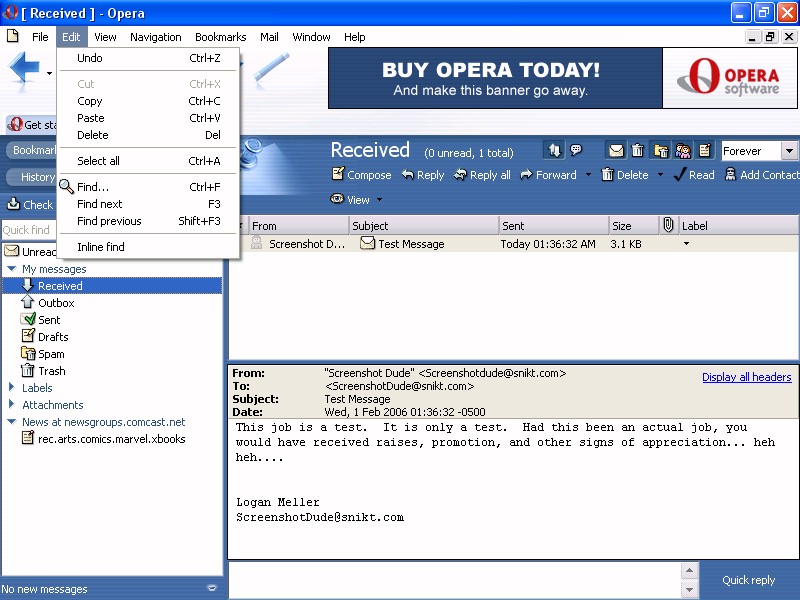Toggle the two-people mailing list filter icon
800x600 pixels.
point(683,151)
